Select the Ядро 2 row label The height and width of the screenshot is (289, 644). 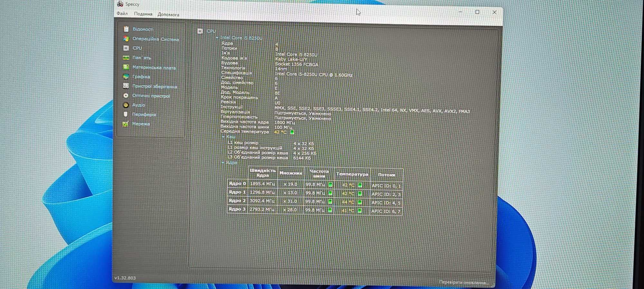pyautogui.click(x=237, y=201)
